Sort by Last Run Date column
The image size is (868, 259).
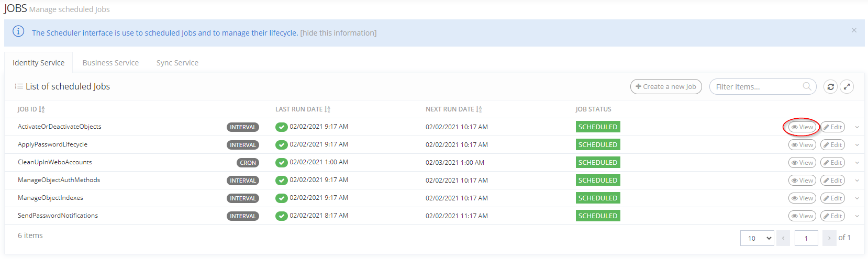[x=327, y=109]
